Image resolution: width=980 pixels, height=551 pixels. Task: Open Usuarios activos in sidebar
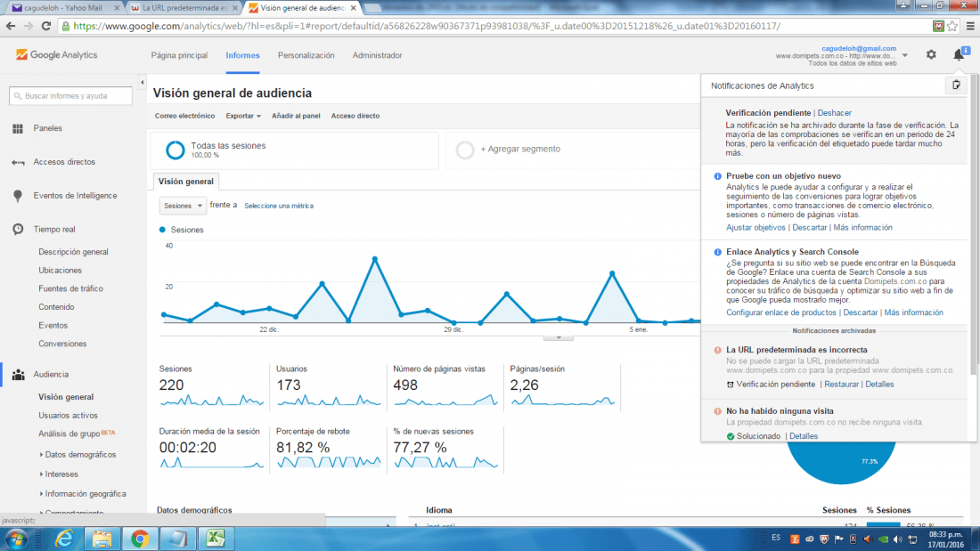pyautogui.click(x=68, y=416)
